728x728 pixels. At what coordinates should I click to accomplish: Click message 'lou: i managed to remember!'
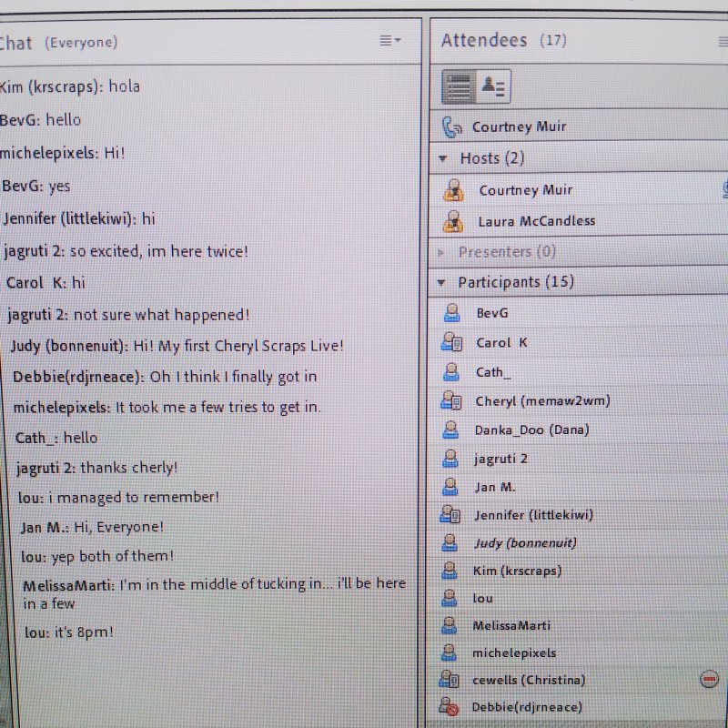119,498
